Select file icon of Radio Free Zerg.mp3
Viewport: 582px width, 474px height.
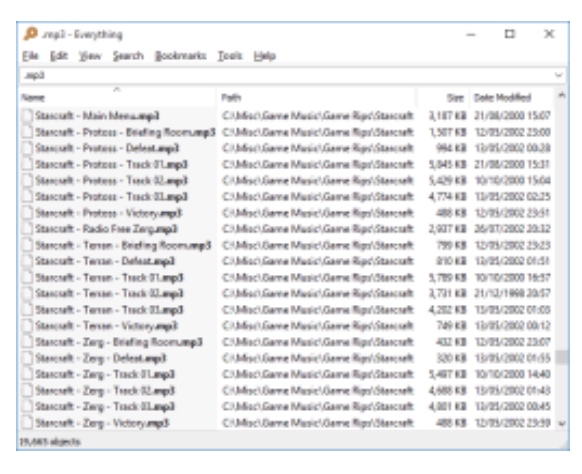[27, 229]
